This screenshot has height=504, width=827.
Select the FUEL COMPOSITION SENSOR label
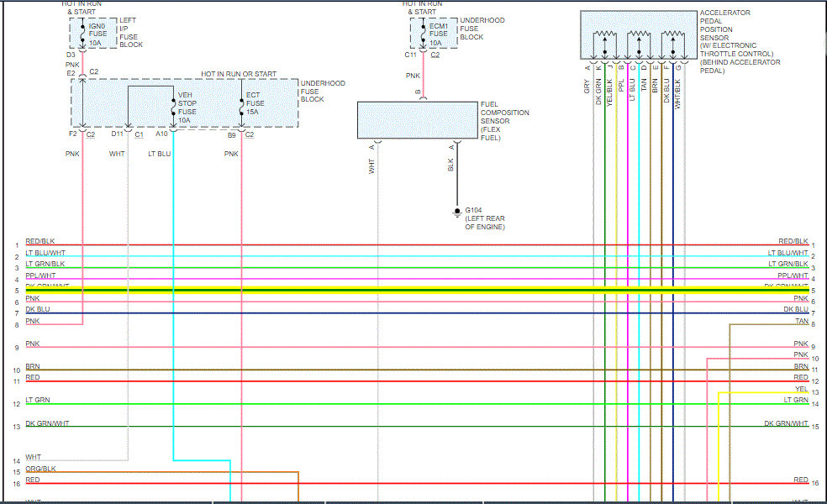[x=504, y=121]
